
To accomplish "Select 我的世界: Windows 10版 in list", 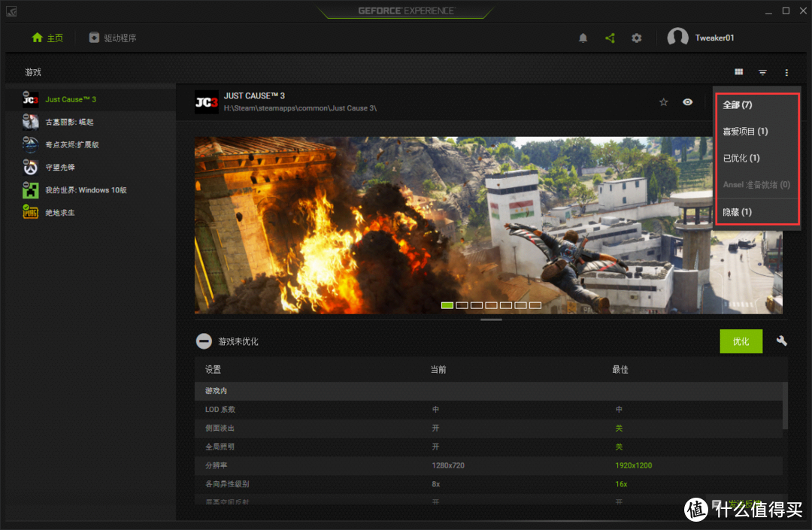I will click(x=91, y=190).
